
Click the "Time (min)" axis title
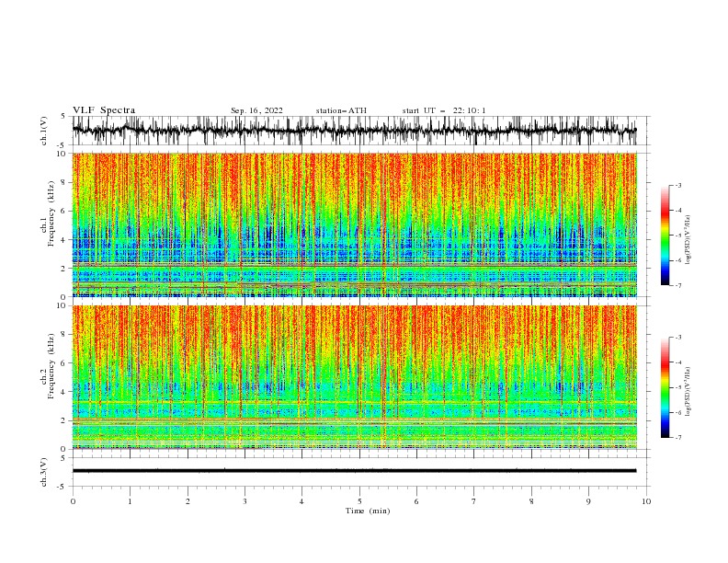point(368,511)
